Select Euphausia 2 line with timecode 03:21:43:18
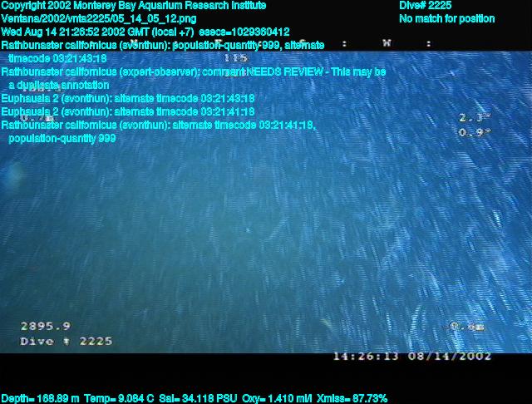 [x=128, y=98]
